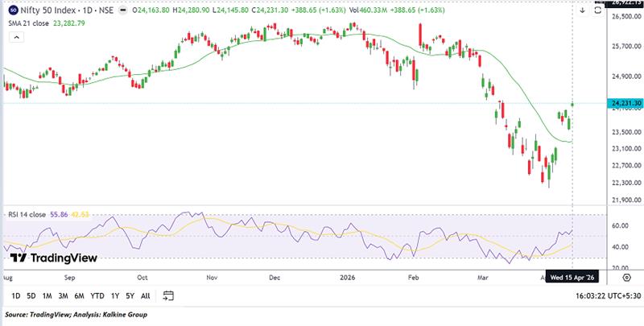Click the RSI 14 close indicator label
Screen dimensions: 644x326
27,214
